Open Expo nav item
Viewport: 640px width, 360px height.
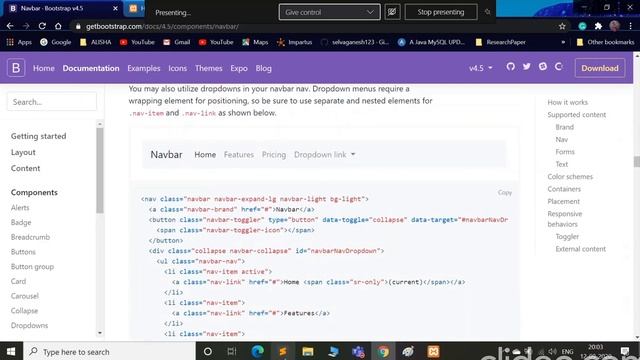tap(239, 68)
